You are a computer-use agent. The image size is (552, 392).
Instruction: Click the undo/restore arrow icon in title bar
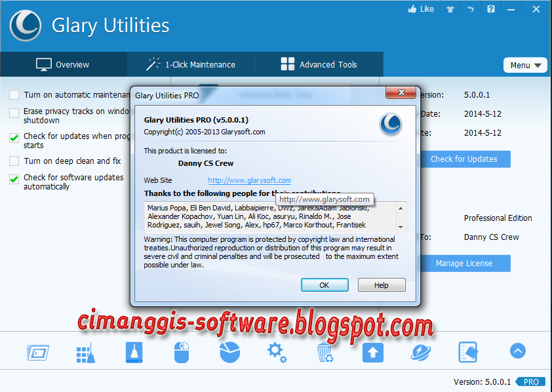click(470, 9)
